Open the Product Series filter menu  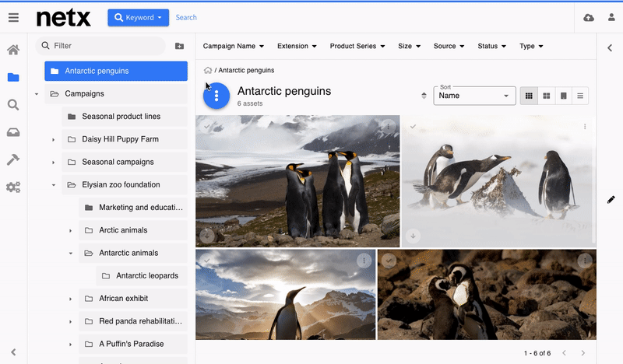357,46
